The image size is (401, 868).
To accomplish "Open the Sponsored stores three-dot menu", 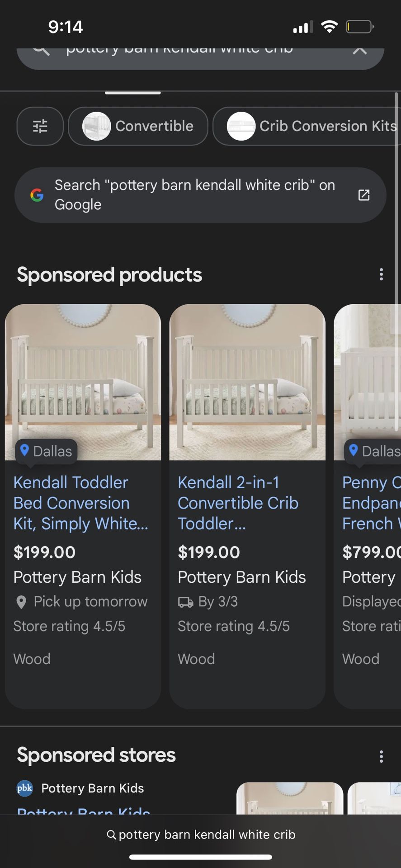I will coord(381,756).
